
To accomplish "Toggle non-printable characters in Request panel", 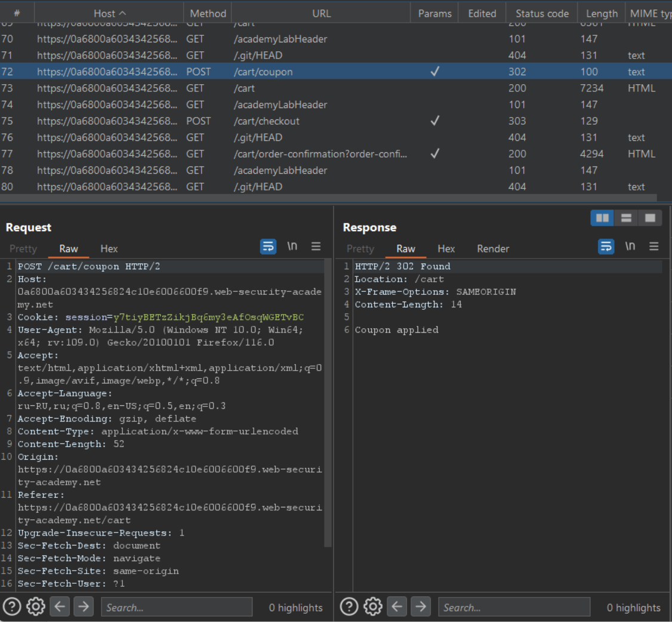I will (x=292, y=247).
